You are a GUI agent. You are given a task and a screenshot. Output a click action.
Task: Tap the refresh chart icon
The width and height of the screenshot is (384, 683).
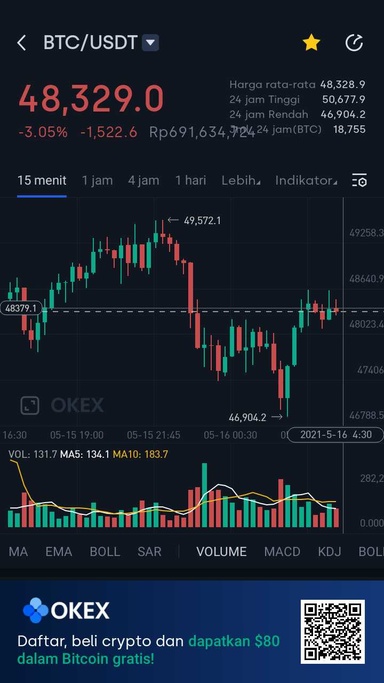(354, 43)
